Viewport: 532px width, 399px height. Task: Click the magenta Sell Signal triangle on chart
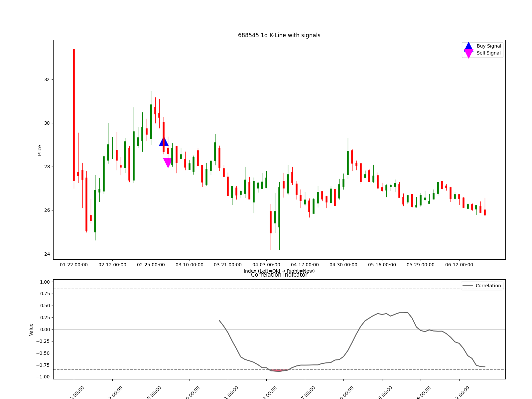tap(168, 163)
